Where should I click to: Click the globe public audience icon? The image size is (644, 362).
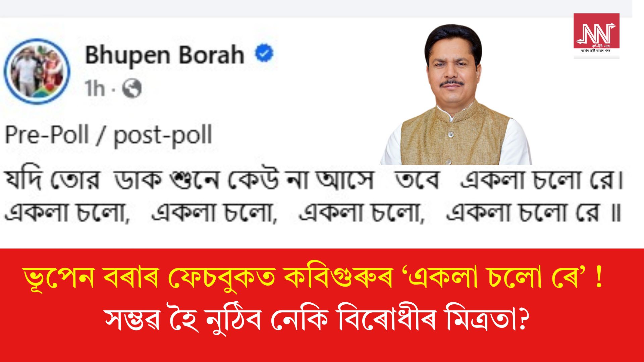click(x=132, y=88)
